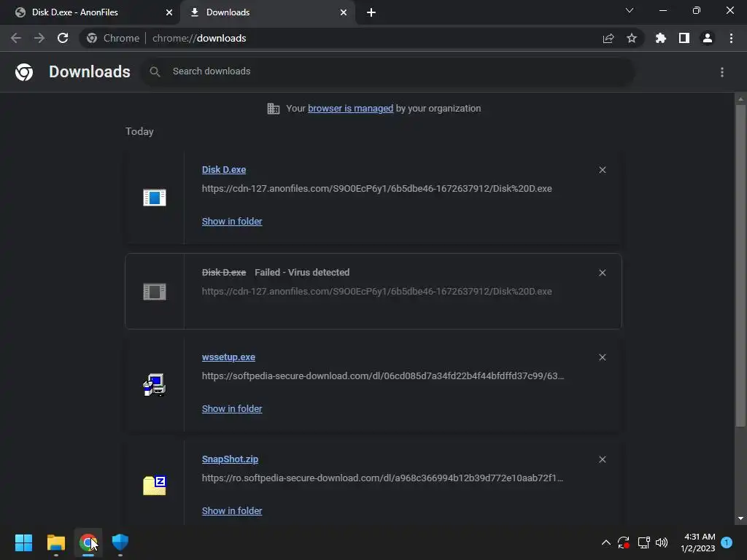This screenshot has height=560, width=747.
Task: Remove wssetup.exe from downloads list
Action: tap(602, 357)
